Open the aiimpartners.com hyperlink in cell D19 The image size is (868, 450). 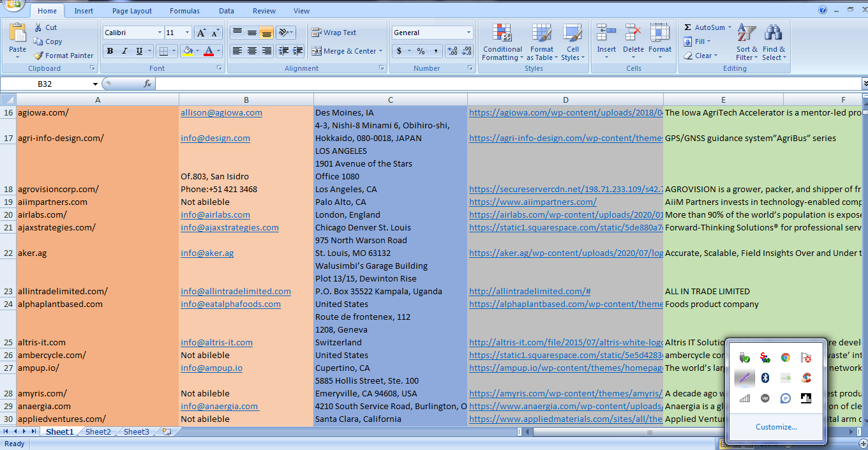click(x=532, y=202)
